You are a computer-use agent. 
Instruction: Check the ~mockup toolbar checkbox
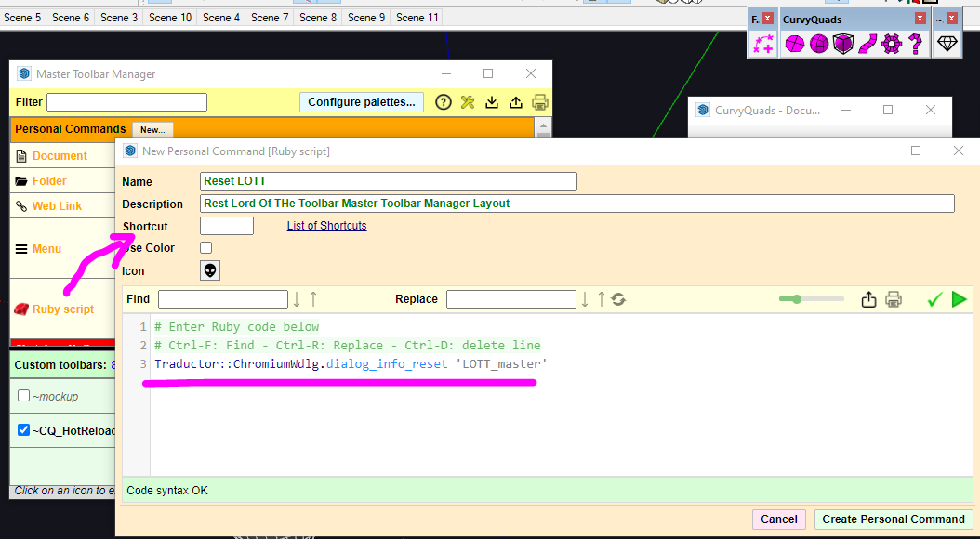24,396
